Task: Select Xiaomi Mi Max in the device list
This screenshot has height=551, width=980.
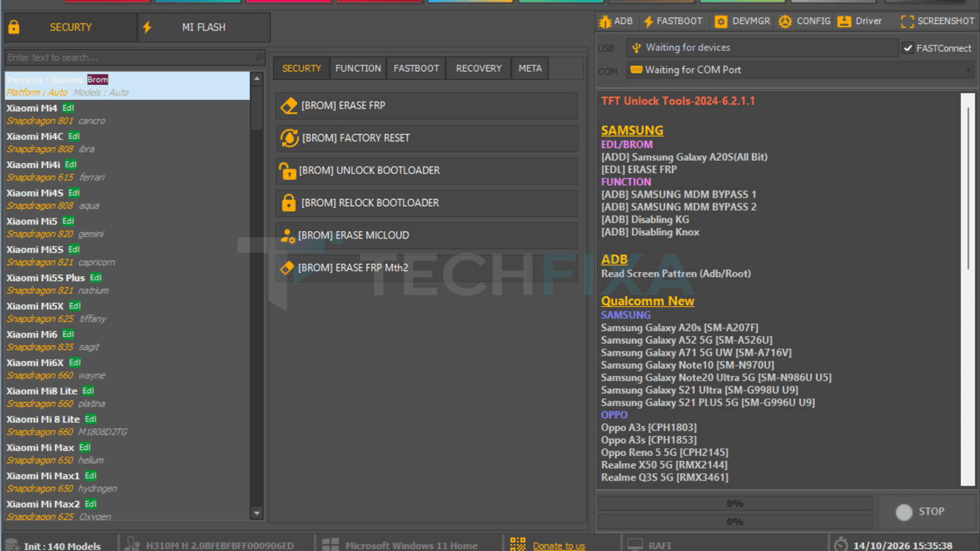Action: point(127,454)
